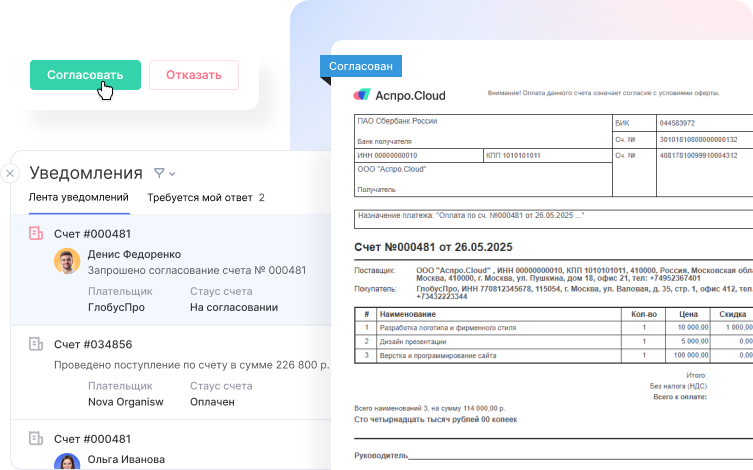This screenshot has width=753, height=470.
Task: Click the blue Согласован status label
Action: (x=361, y=66)
